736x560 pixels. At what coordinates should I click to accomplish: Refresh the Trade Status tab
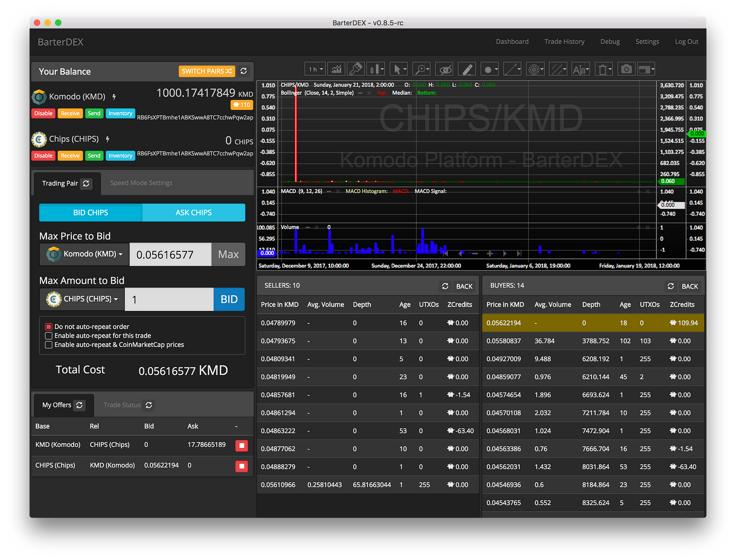point(149,405)
